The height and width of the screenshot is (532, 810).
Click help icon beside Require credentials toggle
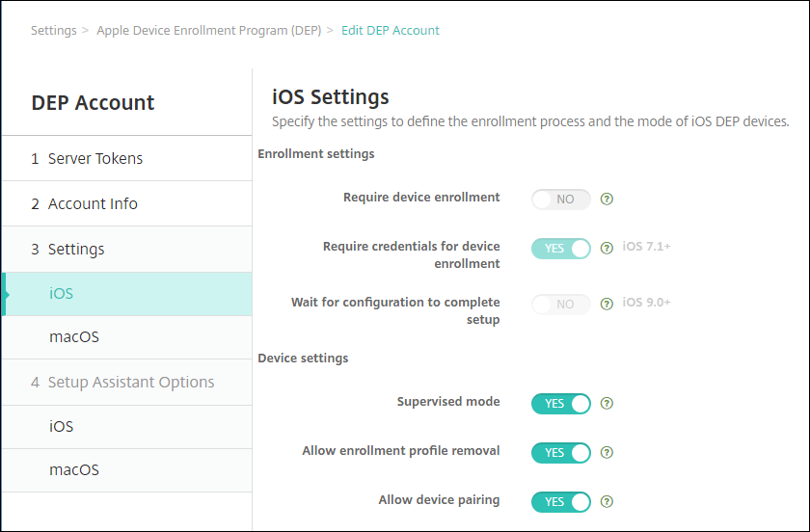(607, 248)
